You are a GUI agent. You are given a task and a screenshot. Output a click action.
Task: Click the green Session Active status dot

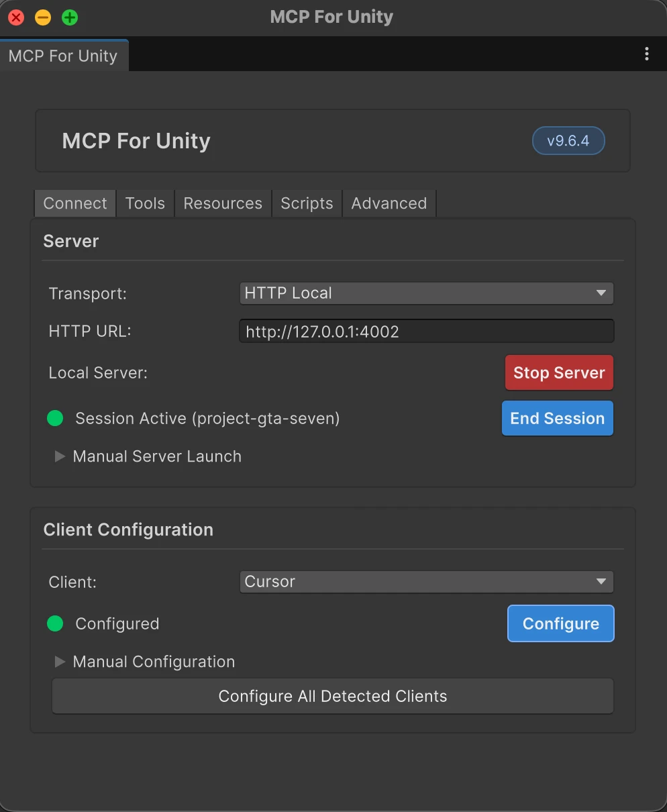click(55, 419)
